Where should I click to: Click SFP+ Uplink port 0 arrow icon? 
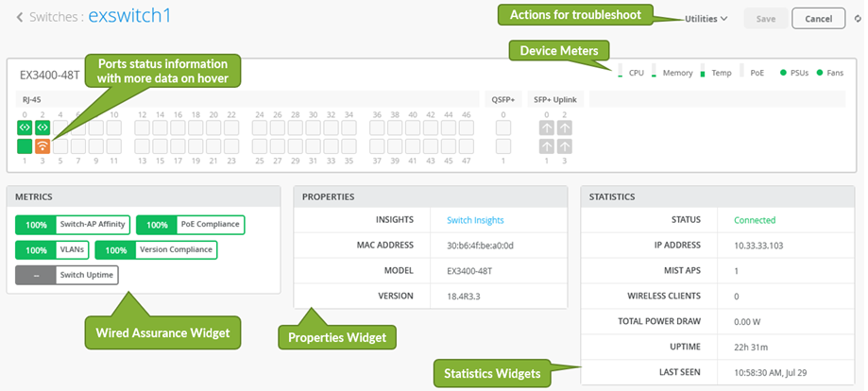pos(546,127)
